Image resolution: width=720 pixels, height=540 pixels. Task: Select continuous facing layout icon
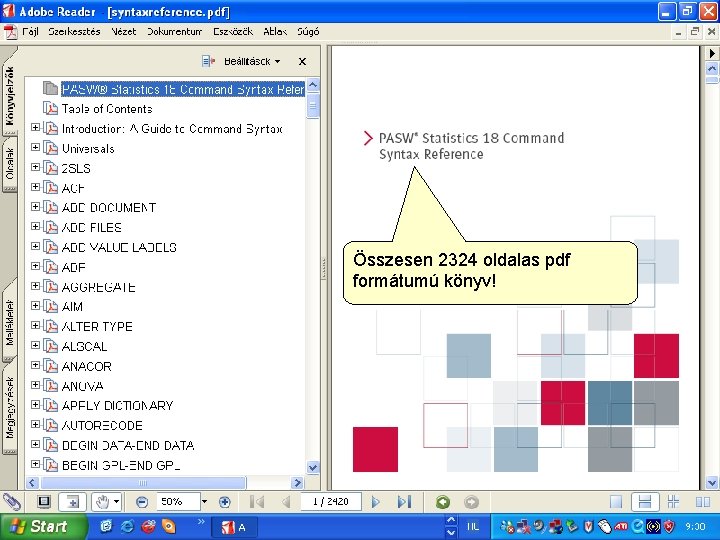(x=673, y=502)
